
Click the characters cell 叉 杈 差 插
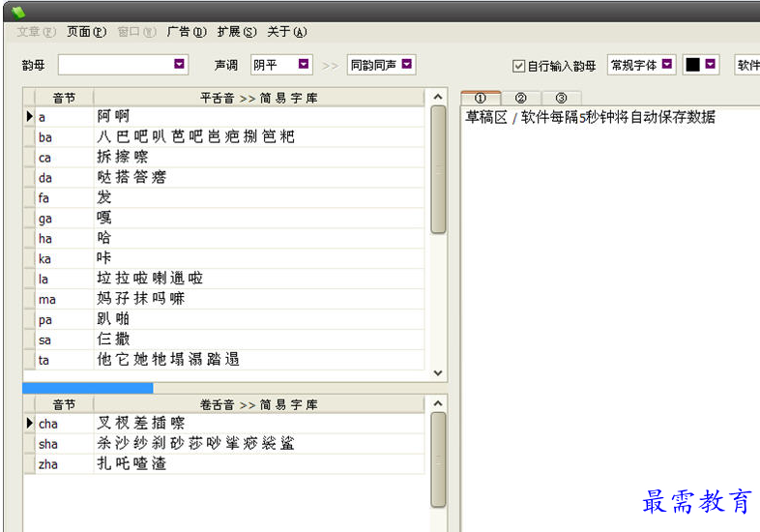pos(259,423)
